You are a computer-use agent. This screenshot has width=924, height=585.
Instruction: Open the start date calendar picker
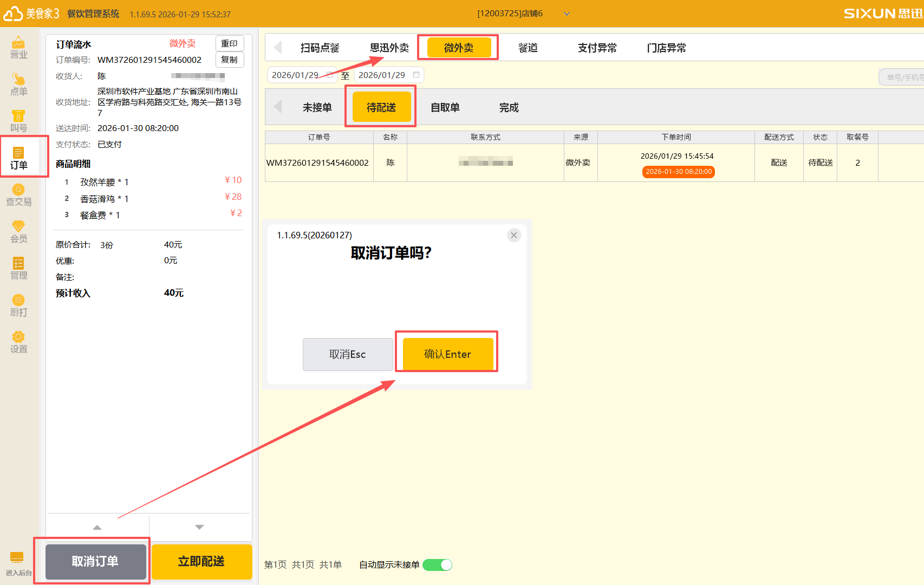click(x=329, y=75)
